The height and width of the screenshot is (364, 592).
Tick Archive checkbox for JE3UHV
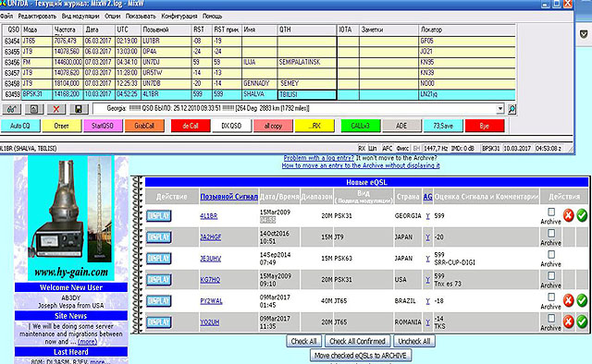pos(551,255)
